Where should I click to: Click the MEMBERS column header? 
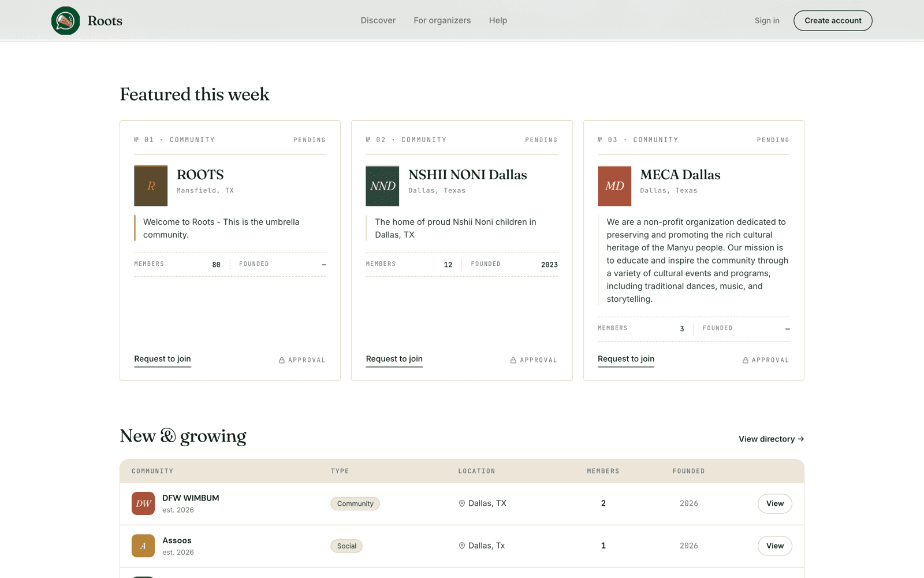coord(603,471)
